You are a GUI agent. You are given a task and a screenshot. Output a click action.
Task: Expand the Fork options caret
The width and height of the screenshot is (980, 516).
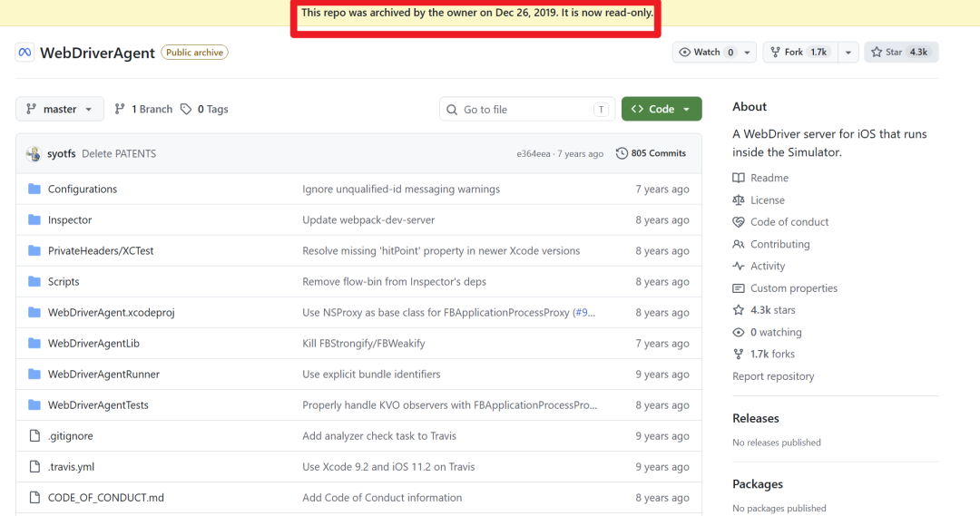tap(848, 53)
